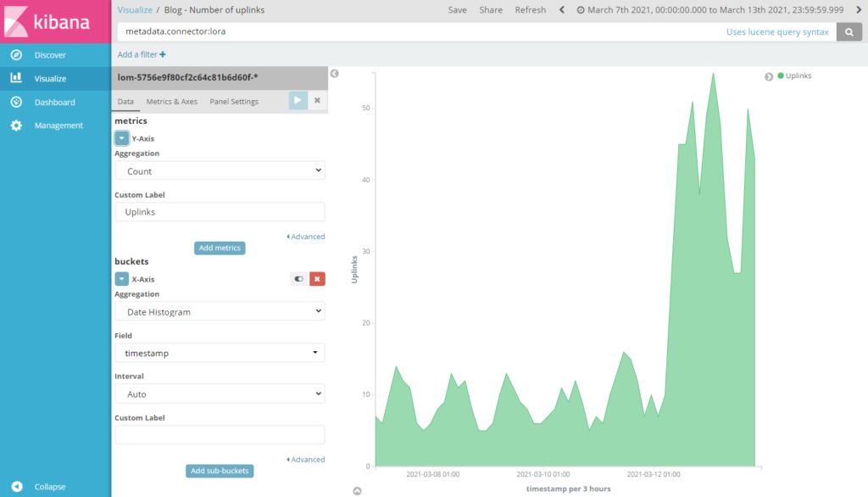Click the Discover menu label
868x497 pixels.
pyautogui.click(x=50, y=55)
